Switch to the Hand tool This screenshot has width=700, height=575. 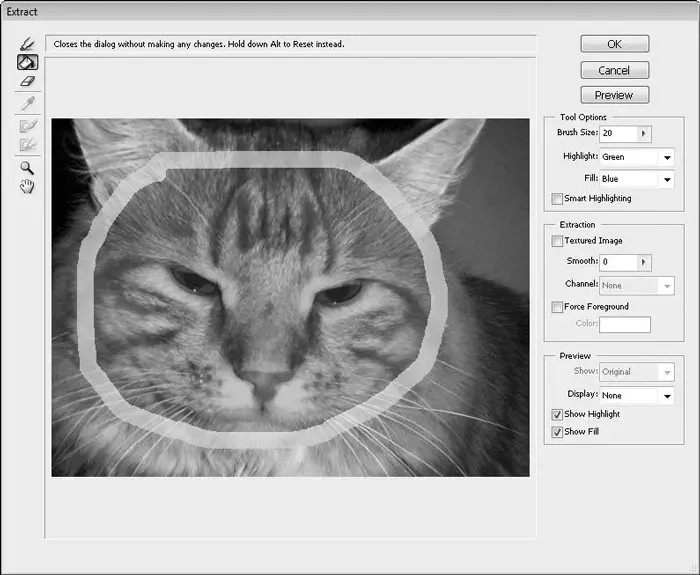tap(27, 186)
